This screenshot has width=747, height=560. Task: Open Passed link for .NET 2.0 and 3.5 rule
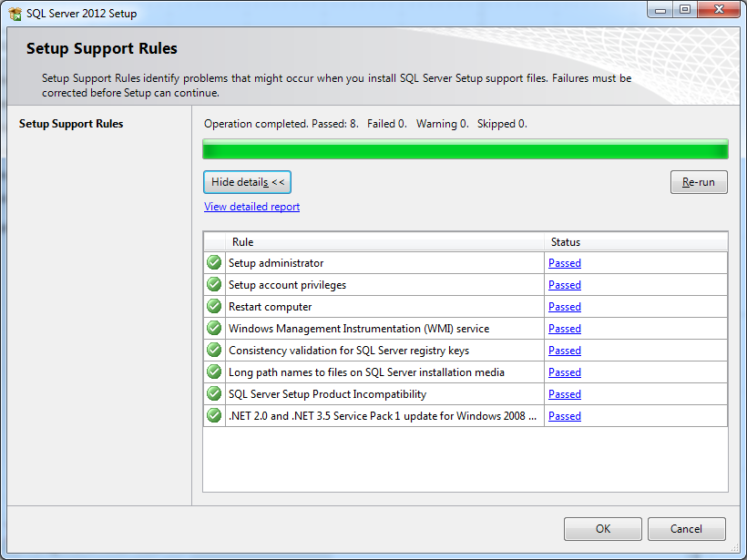[565, 416]
